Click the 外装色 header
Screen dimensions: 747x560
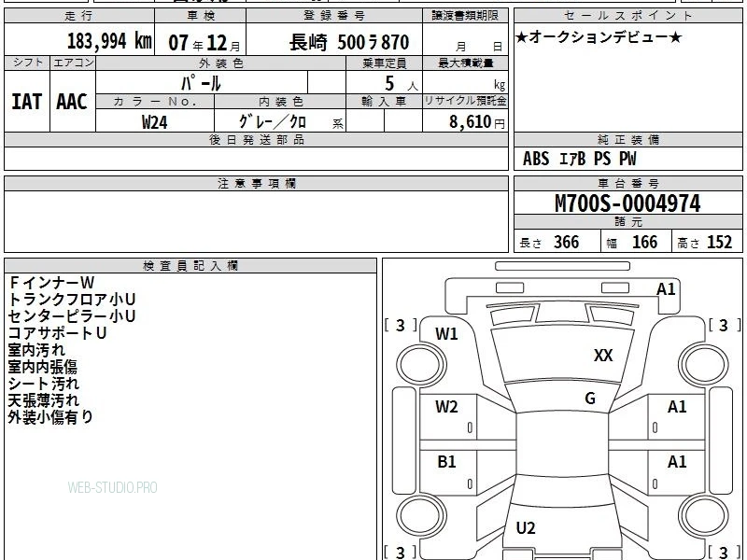point(220,63)
